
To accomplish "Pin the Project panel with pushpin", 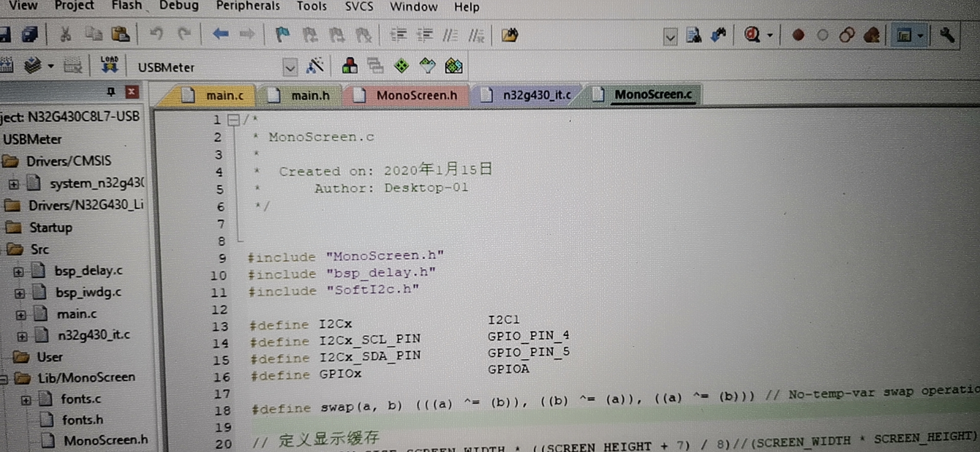I will [111, 92].
